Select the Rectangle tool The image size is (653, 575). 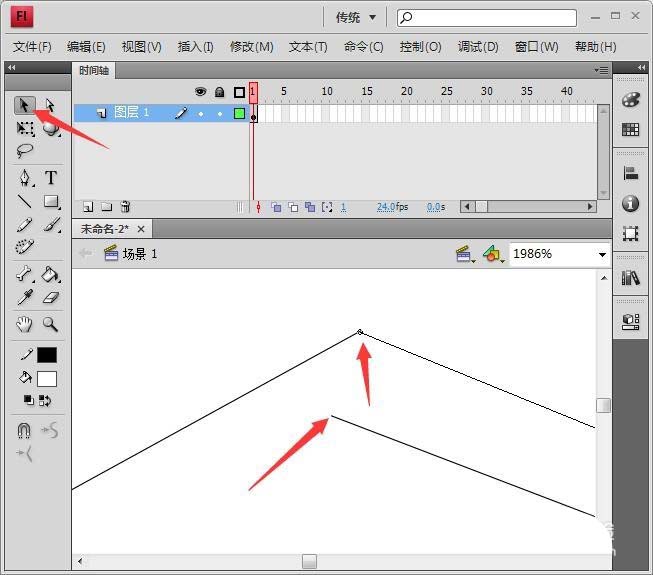point(51,202)
